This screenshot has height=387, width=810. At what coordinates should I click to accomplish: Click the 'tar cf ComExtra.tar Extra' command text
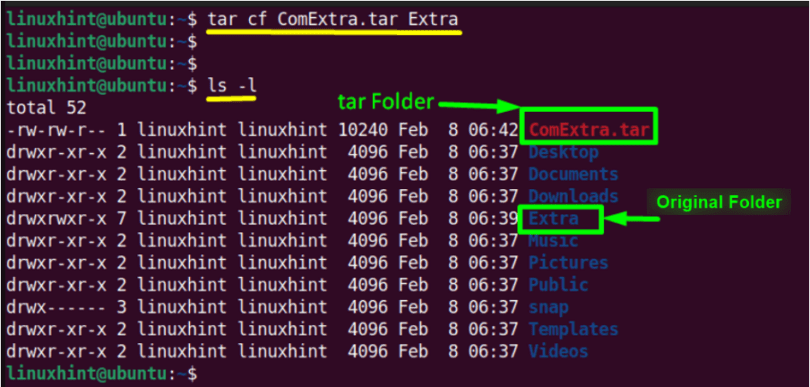click(333, 19)
